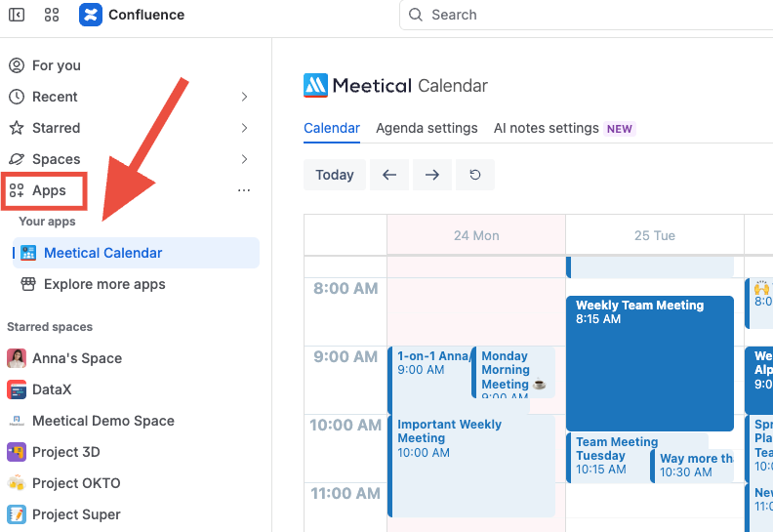Click the Confluence logo icon
Screen dimensions: 773x532
point(91,15)
